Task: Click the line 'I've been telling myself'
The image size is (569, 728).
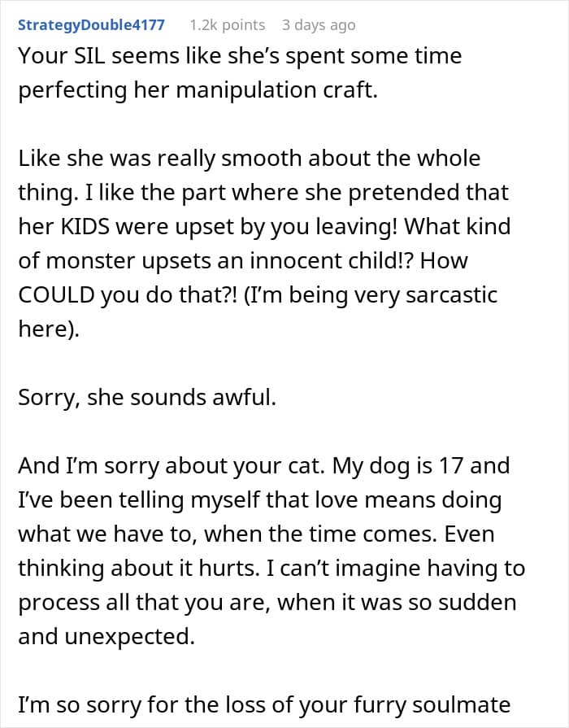Action: (260, 499)
